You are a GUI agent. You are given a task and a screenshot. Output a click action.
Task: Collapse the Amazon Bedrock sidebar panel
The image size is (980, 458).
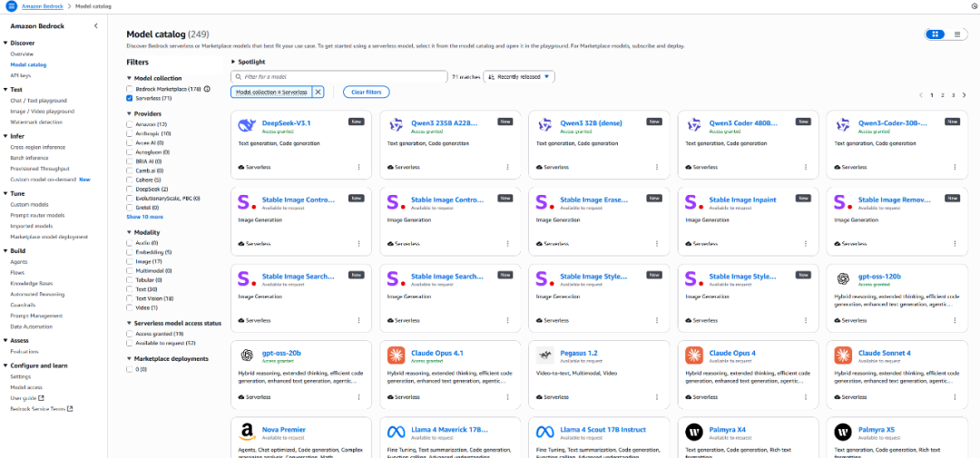click(96, 25)
